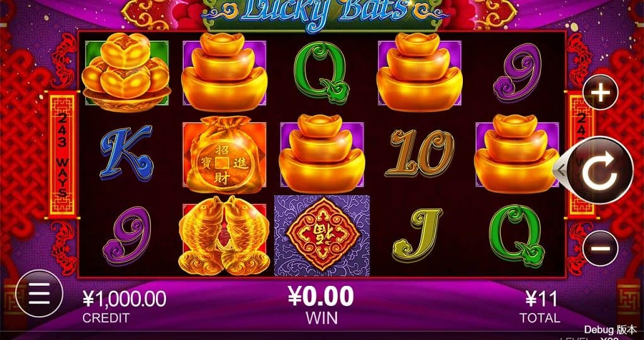Select the red diamond scatter symbol
The image size is (644, 340).
pyautogui.click(x=322, y=235)
